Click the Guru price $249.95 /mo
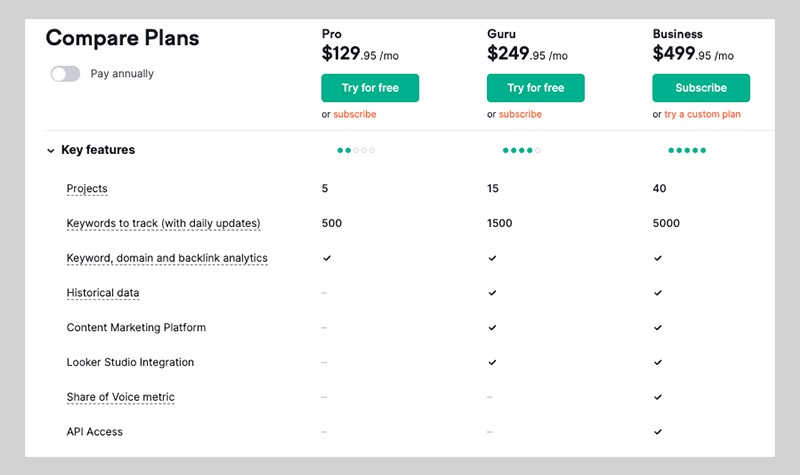800x475 pixels. click(528, 54)
